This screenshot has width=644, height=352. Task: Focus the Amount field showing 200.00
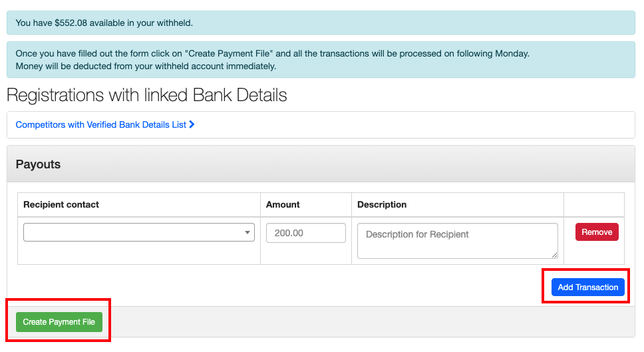tap(305, 233)
